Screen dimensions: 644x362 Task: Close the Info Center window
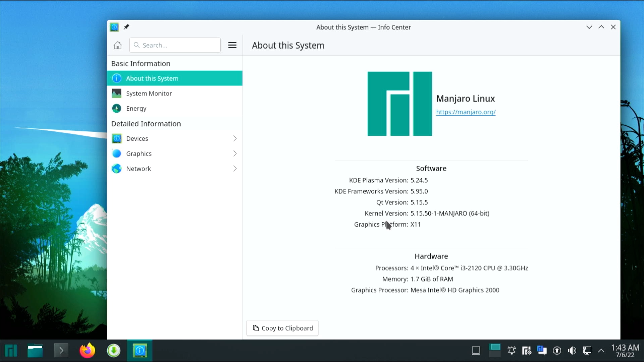(x=613, y=27)
